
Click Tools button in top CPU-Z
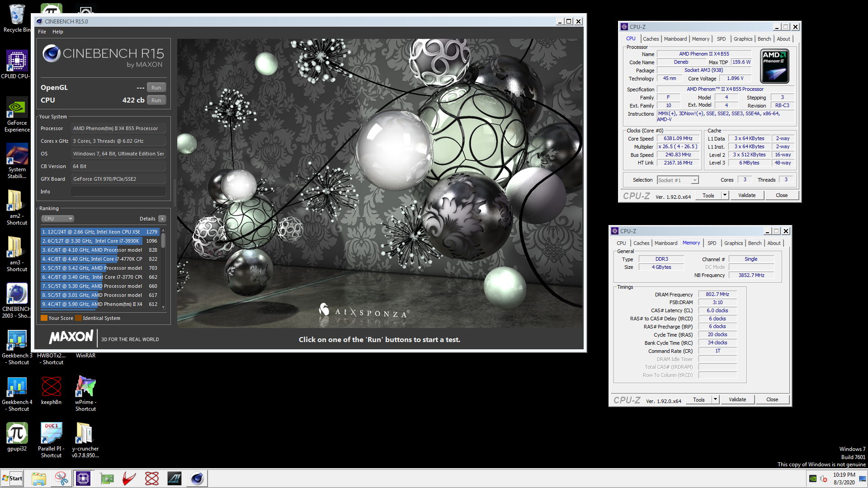(x=708, y=196)
